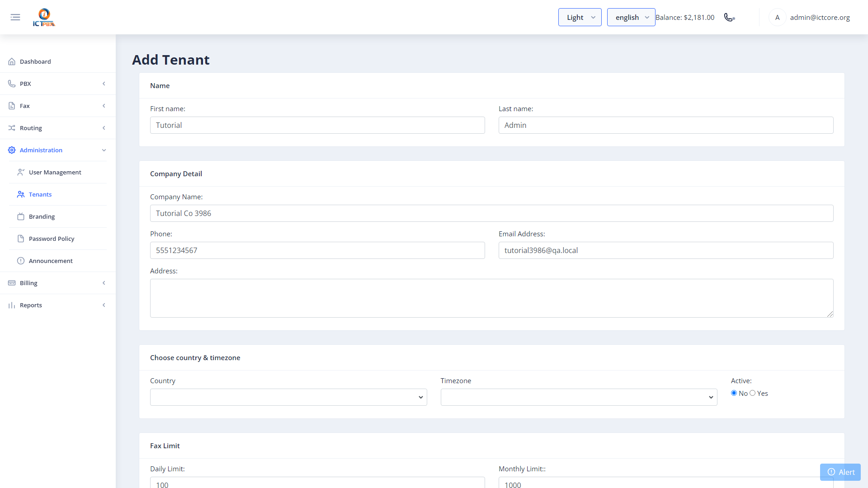The image size is (868, 488).
Task: Click the Reports bar chart icon
Action: [12, 305]
